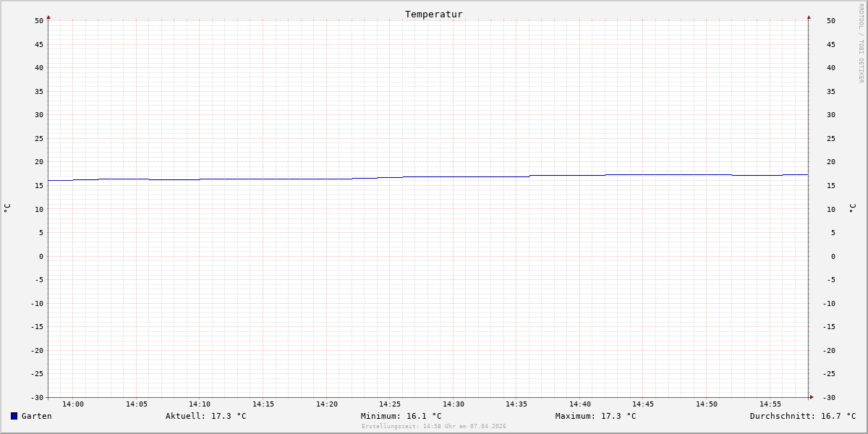Click the right y-axis °C unit label
The image size is (868, 434).
[852, 208]
